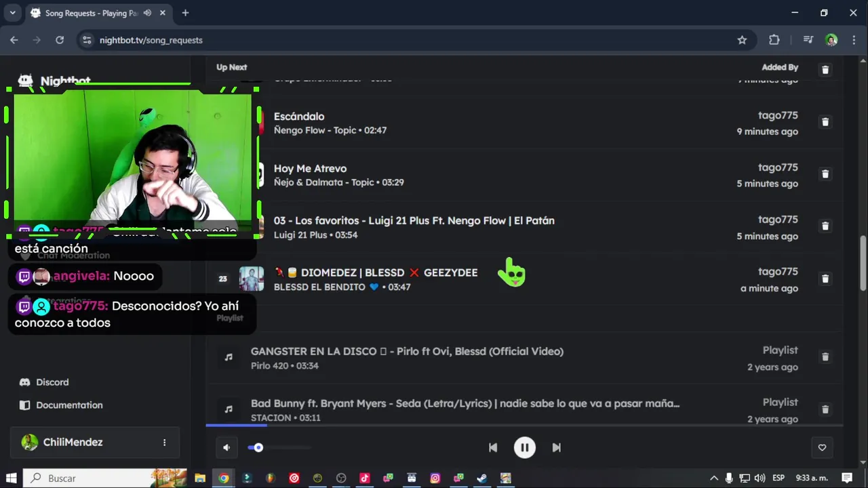
Task: Skip to the previous song
Action: coord(493,447)
